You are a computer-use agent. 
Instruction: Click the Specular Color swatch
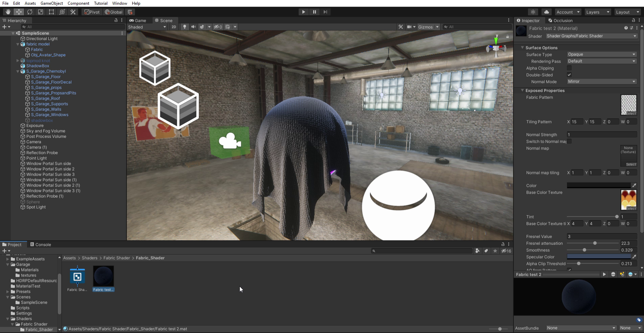(x=599, y=257)
